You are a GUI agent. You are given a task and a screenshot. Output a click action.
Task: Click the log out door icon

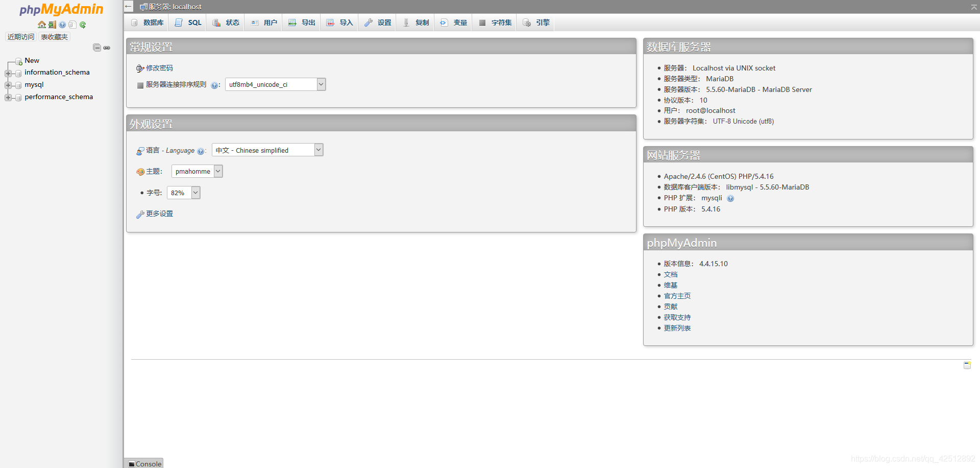(x=52, y=25)
